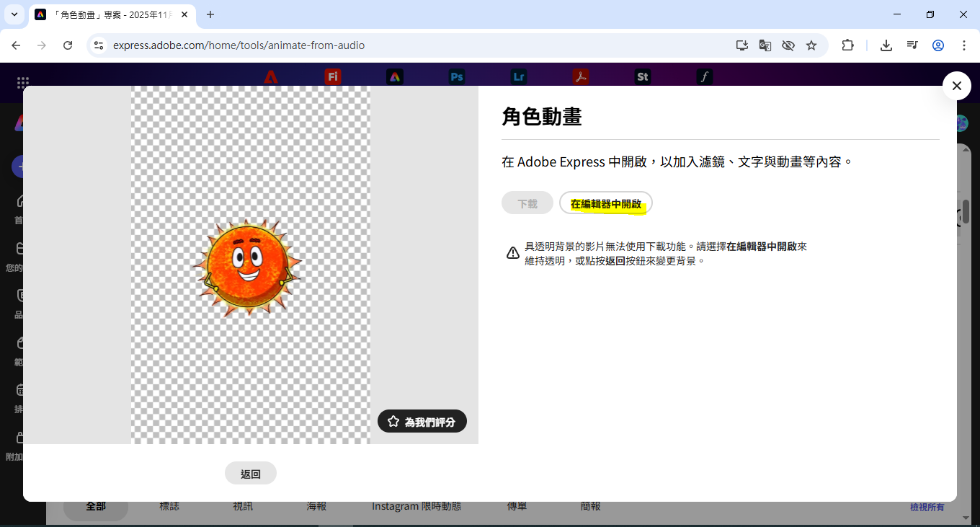Open the Photoshop (Ps) app icon
This screenshot has width=980, height=527.
[x=457, y=76]
